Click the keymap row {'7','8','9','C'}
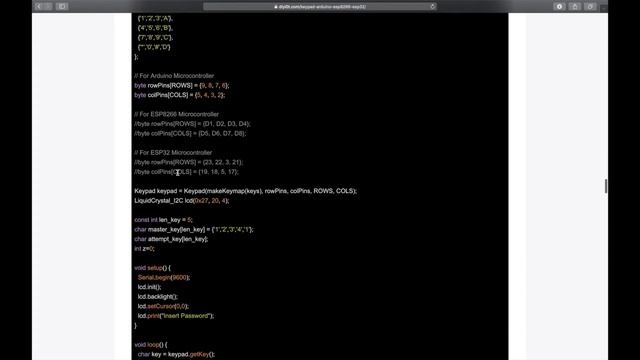Viewport: 640px width, 360px height. [156, 38]
